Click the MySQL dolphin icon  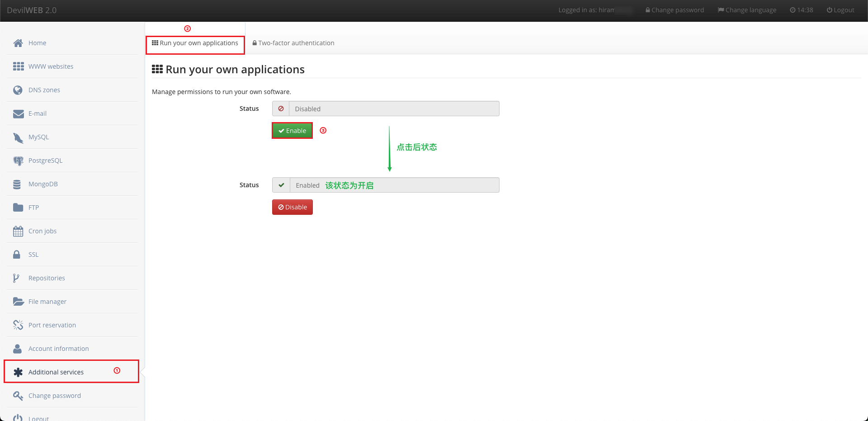pos(18,137)
